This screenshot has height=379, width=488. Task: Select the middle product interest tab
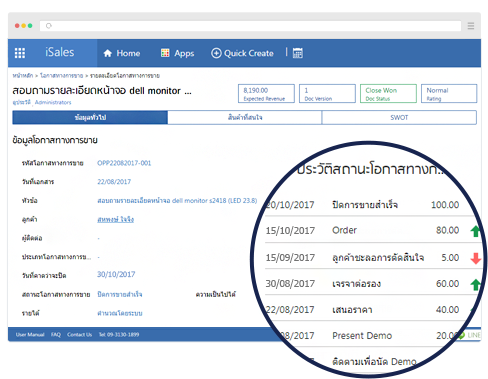click(245, 118)
